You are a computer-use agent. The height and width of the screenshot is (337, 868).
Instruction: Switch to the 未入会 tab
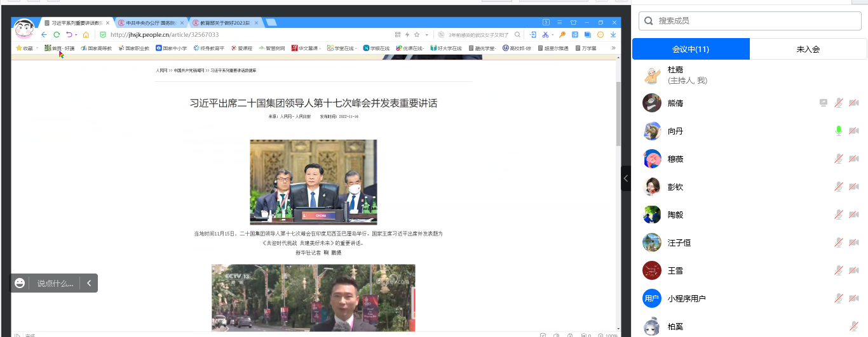[x=808, y=49]
